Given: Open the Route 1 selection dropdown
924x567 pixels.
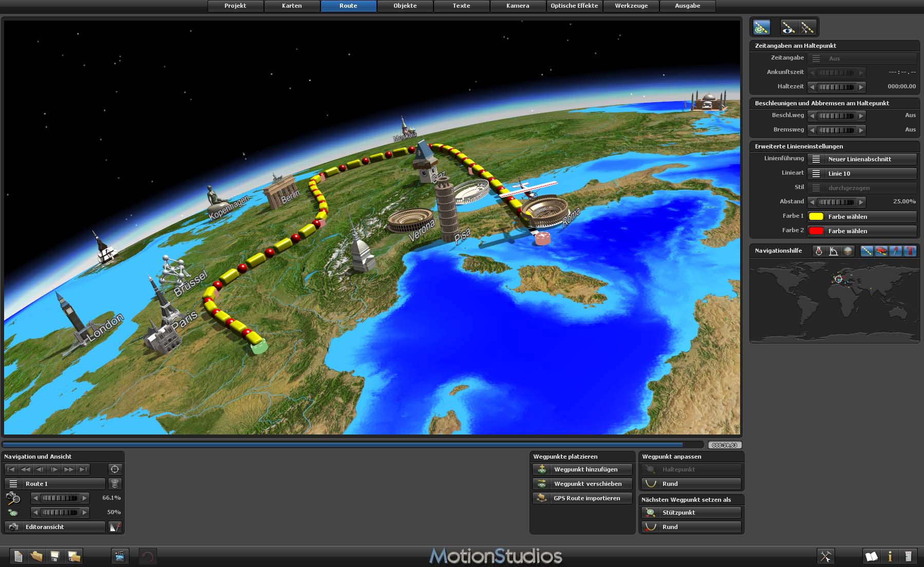Looking at the screenshot, I should [x=54, y=484].
